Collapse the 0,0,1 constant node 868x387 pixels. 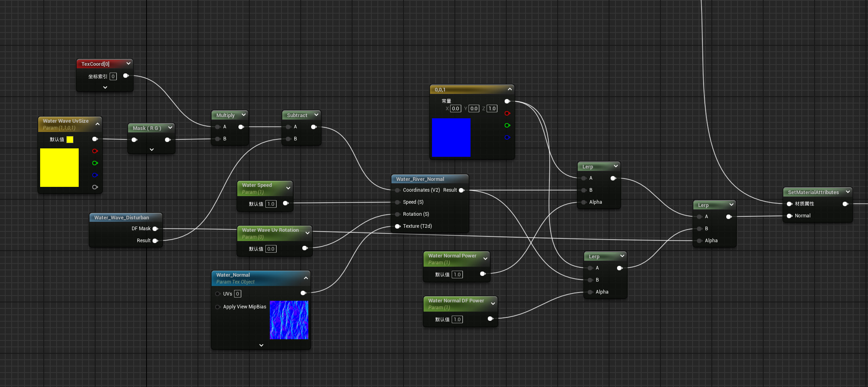click(510, 89)
